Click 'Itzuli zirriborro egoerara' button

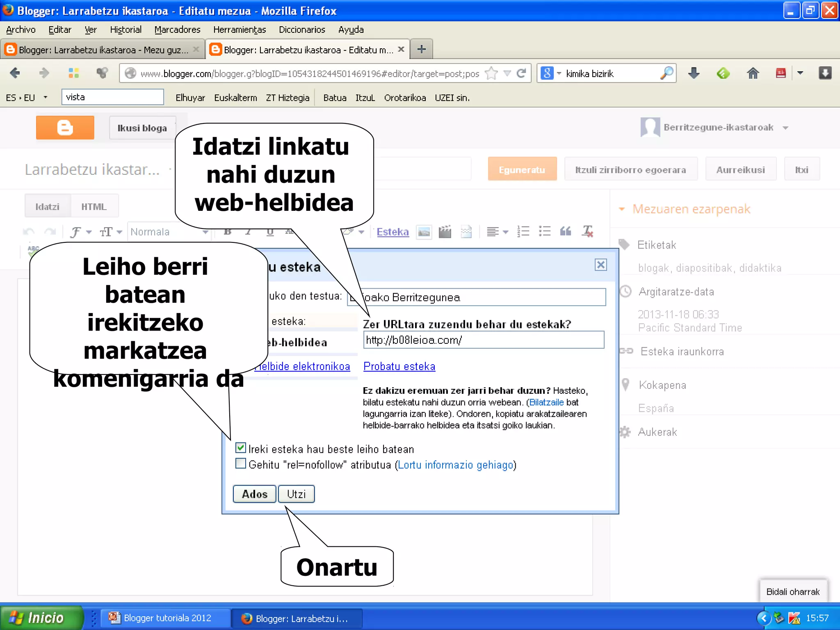(x=631, y=169)
